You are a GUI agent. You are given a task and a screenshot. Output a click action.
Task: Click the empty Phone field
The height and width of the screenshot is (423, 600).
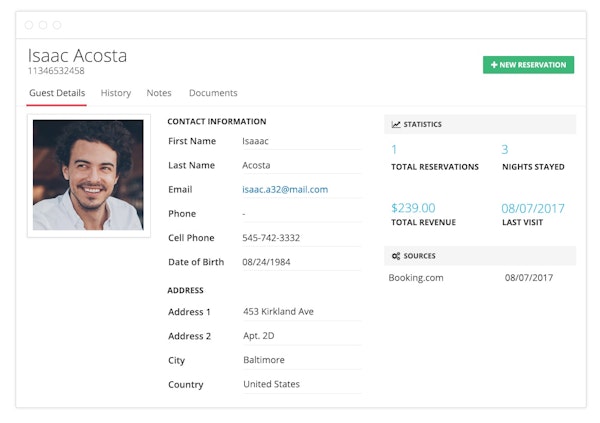pos(300,213)
